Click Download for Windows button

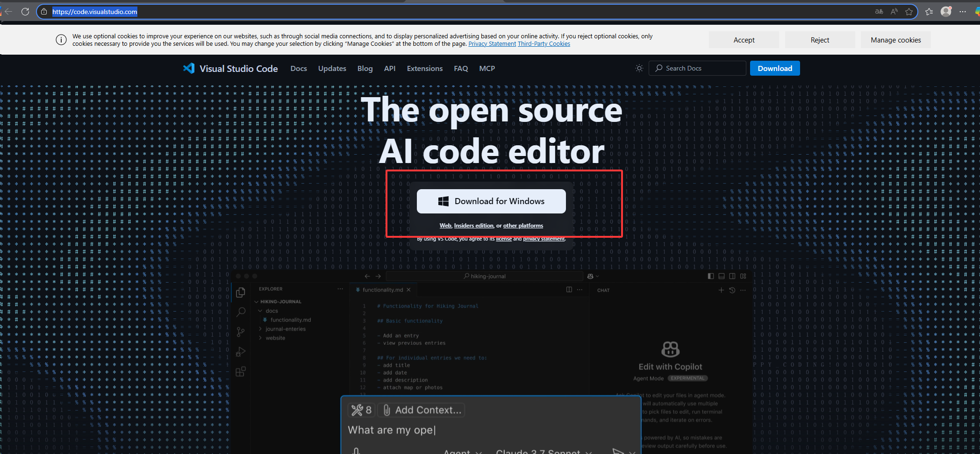point(491,201)
